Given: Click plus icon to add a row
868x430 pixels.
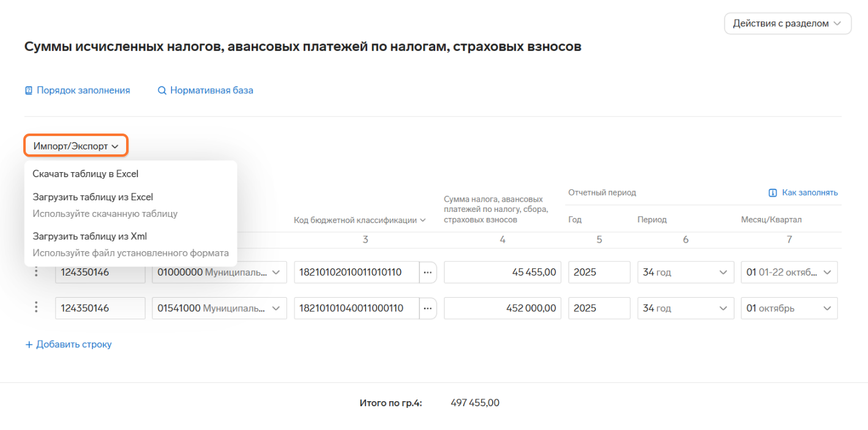Looking at the screenshot, I should (29, 344).
